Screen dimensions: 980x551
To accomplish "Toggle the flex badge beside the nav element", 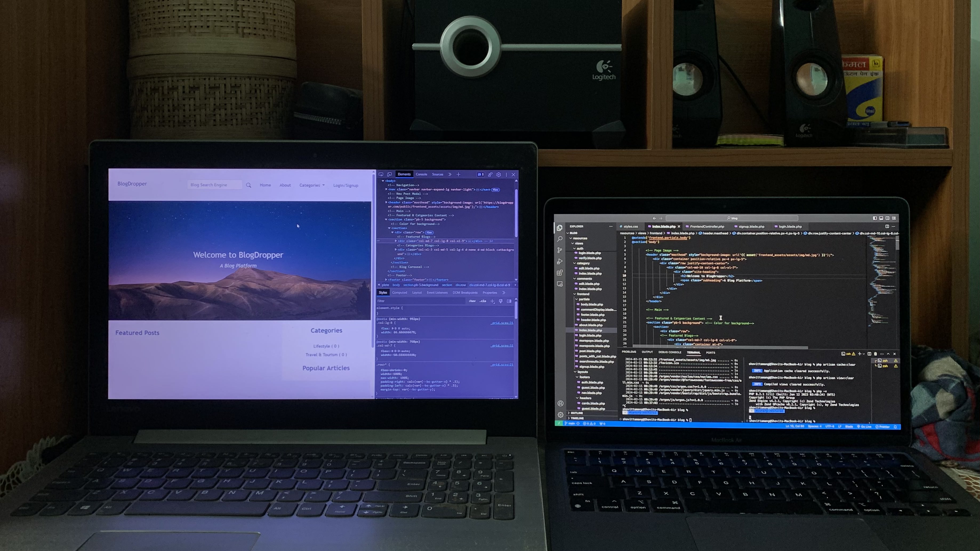I will coord(495,190).
